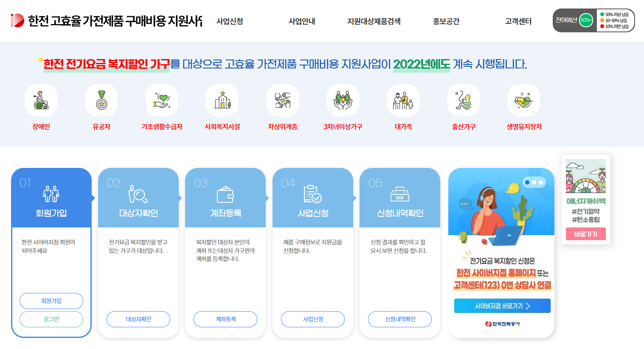The height and width of the screenshot is (349, 644).
Task: Select the 기초생활수급자 hand icon
Action: coord(161,100)
